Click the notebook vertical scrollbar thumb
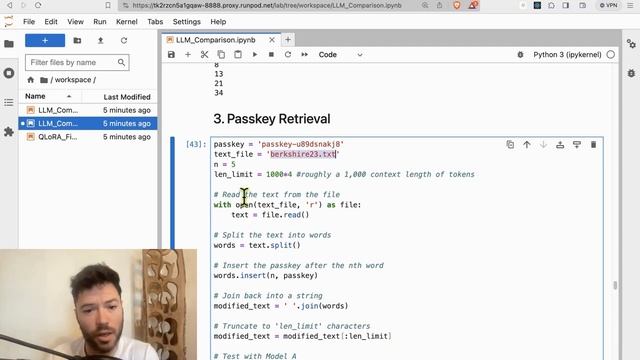Image resolution: width=640 pixels, height=360 pixels. click(615, 285)
